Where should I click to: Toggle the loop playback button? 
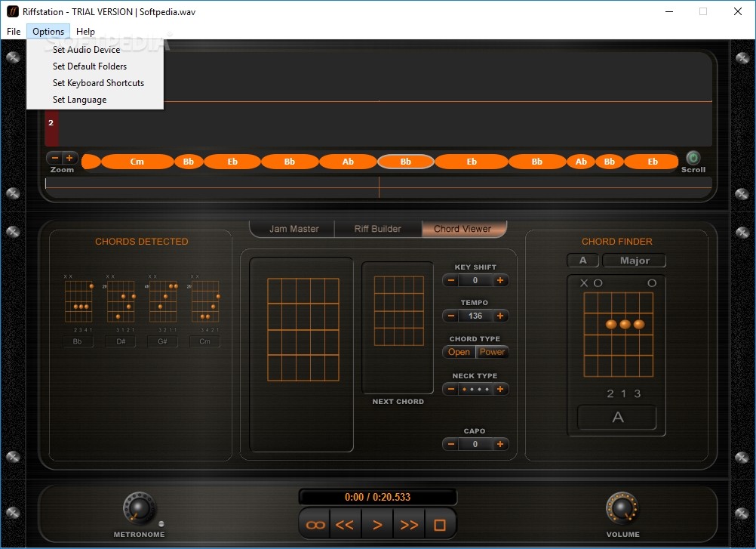click(315, 524)
